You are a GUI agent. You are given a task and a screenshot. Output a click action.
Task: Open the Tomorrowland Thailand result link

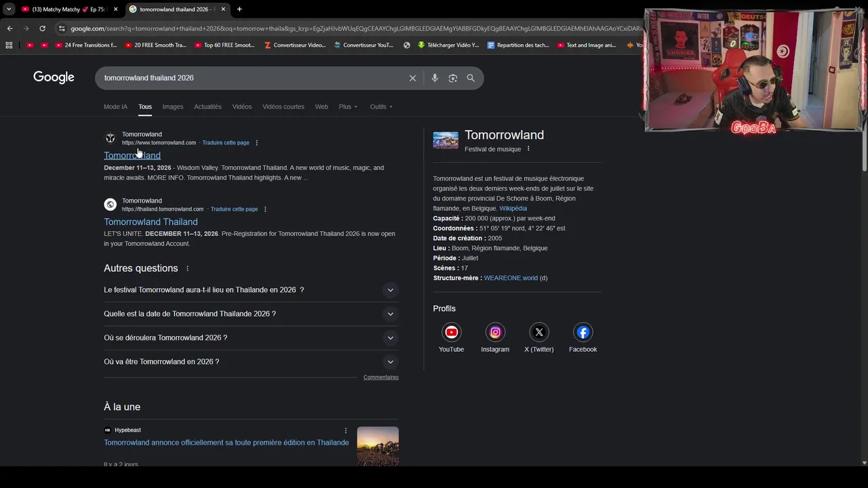click(151, 222)
